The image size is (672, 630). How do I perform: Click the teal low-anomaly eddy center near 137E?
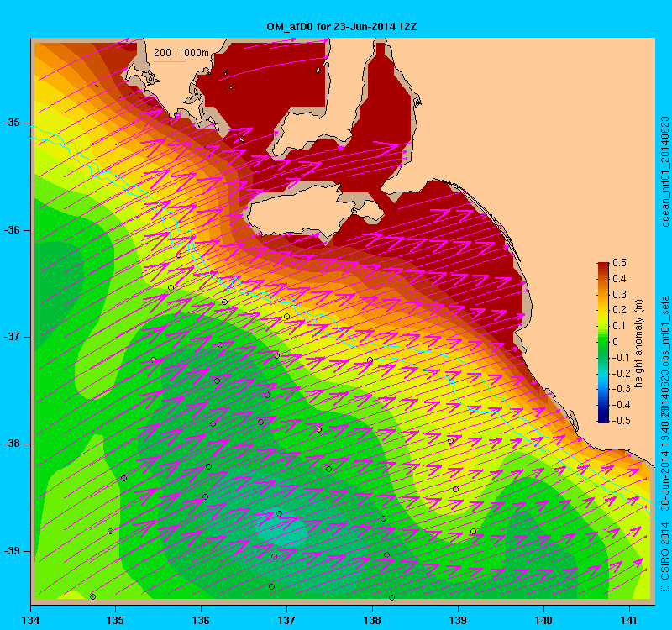(283, 527)
